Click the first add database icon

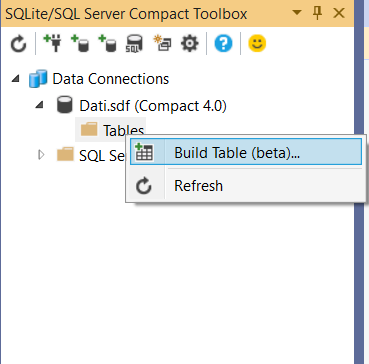pyautogui.click(x=80, y=44)
